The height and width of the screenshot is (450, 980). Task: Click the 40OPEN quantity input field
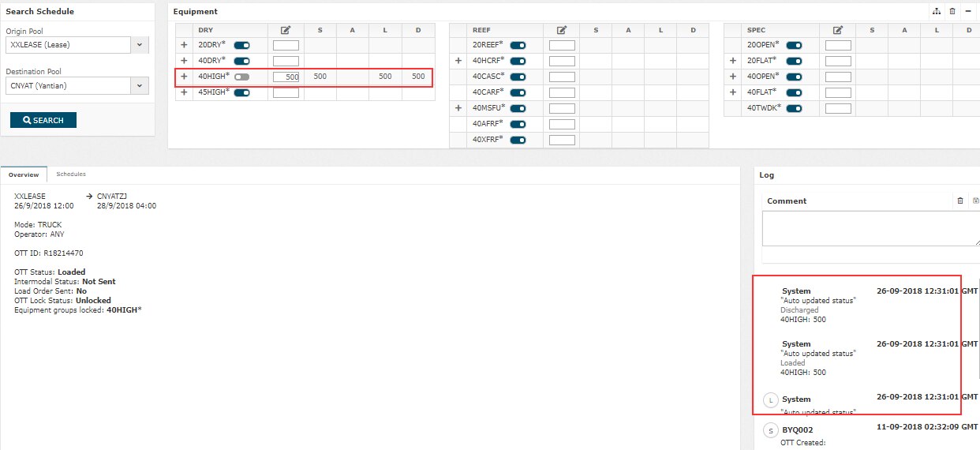(x=837, y=77)
